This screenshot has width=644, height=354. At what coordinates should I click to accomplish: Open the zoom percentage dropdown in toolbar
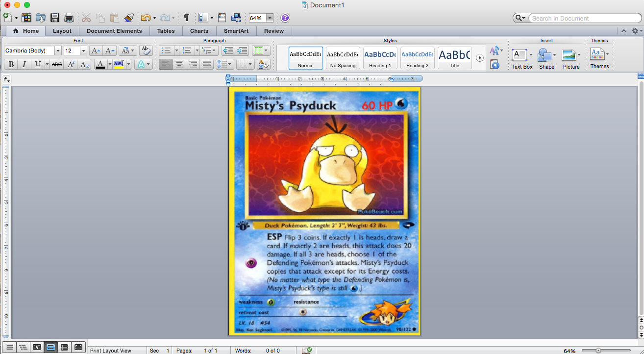270,18
